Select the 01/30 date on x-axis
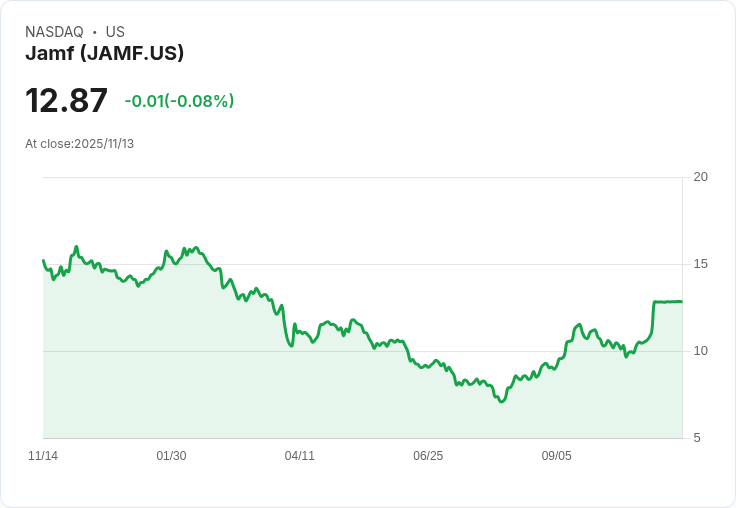The image size is (736, 508). coord(171,456)
